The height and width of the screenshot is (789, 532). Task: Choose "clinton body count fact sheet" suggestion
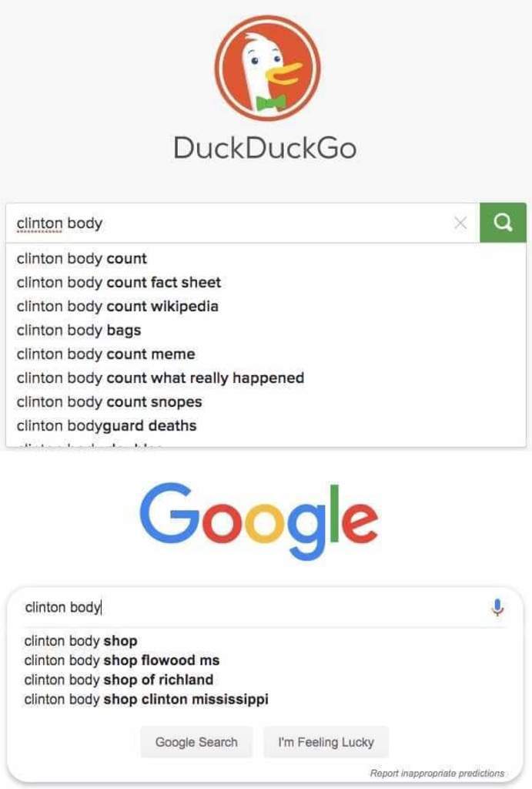119,283
